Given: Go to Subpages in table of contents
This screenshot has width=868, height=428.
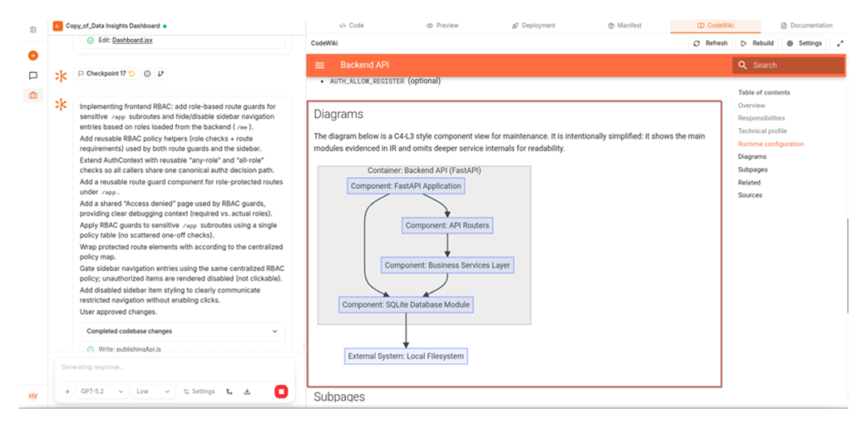Looking at the screenshot, I should (x=753, y=170).
